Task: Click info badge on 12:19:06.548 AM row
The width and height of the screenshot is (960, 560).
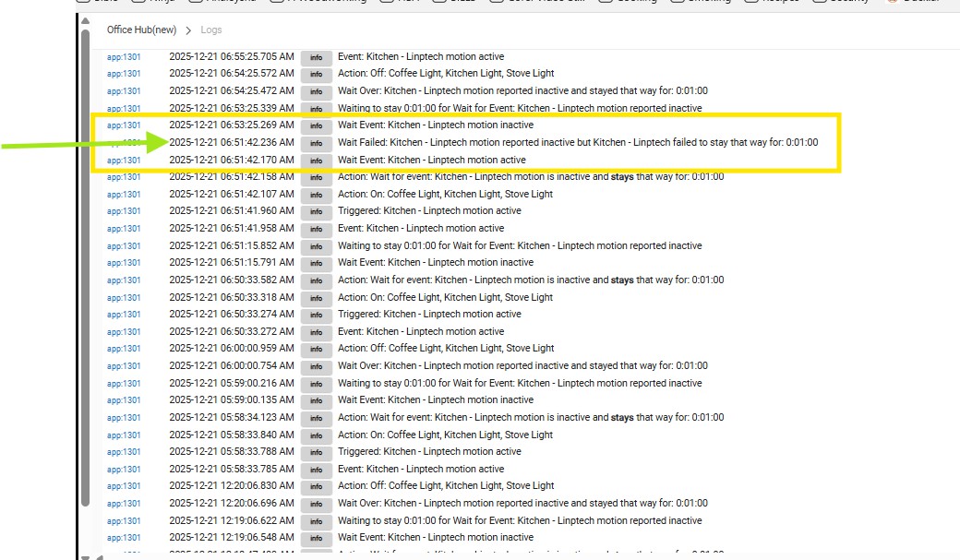Action: tap(316, 538)
